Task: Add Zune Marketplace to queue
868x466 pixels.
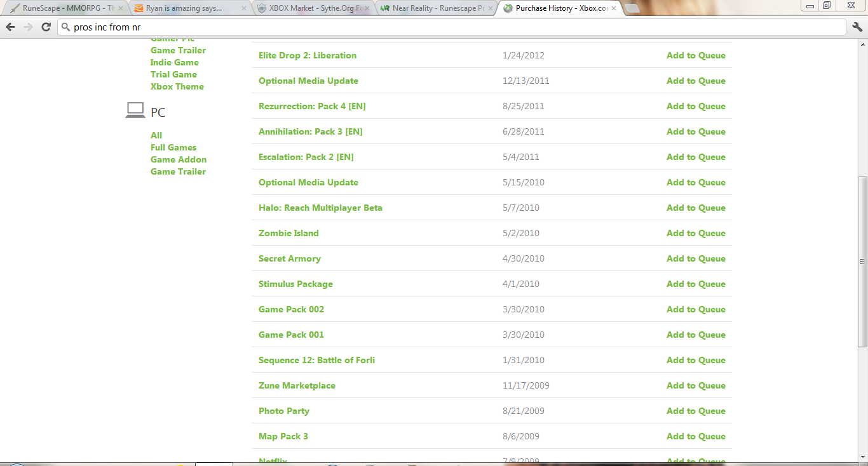Action: click(696, 385)
